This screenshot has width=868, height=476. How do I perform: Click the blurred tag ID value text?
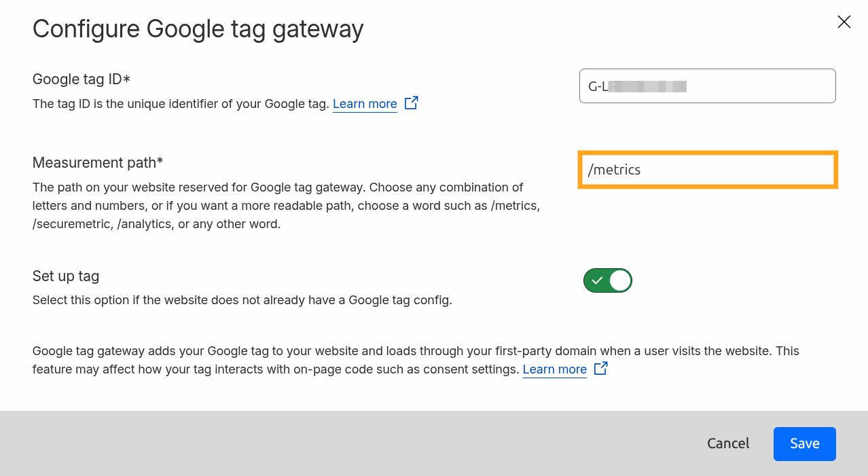[645, 86]
